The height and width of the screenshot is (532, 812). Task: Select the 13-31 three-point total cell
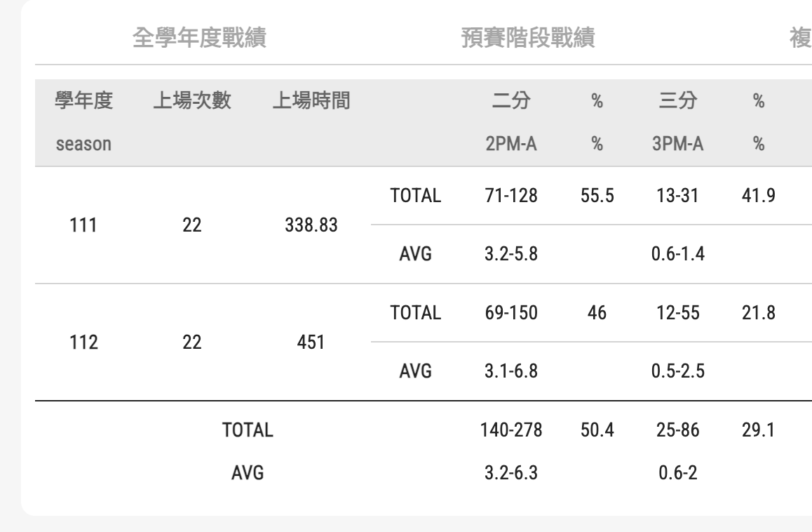[x=679, y=196]
